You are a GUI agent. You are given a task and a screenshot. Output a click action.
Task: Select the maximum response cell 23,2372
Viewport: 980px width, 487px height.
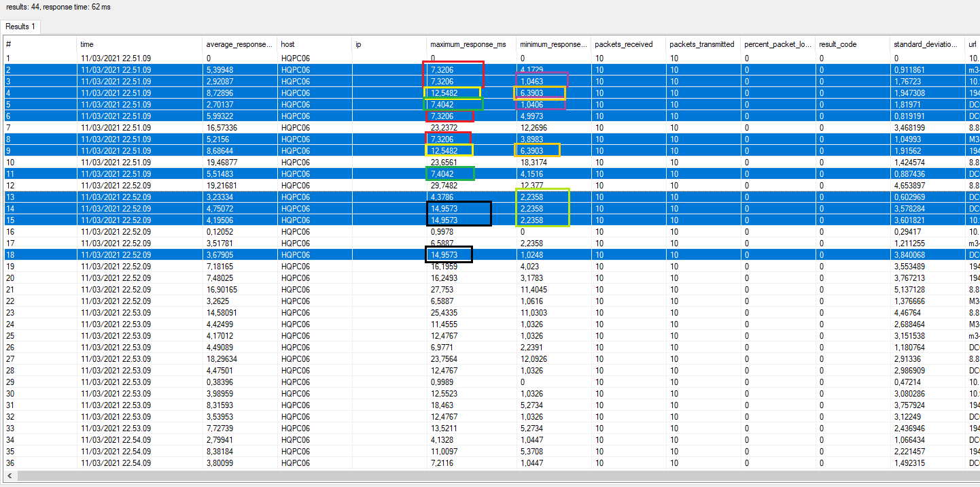(x=472, y=128)
